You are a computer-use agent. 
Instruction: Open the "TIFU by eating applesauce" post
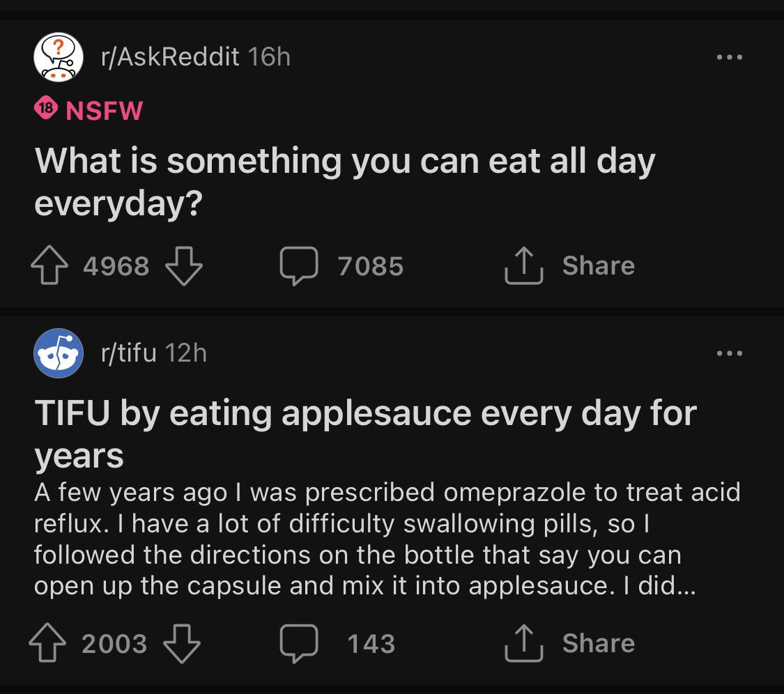pos(365,433)
